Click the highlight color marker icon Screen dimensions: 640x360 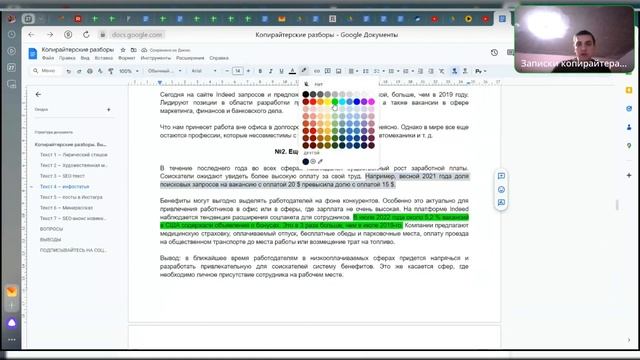tap(304, 71)
